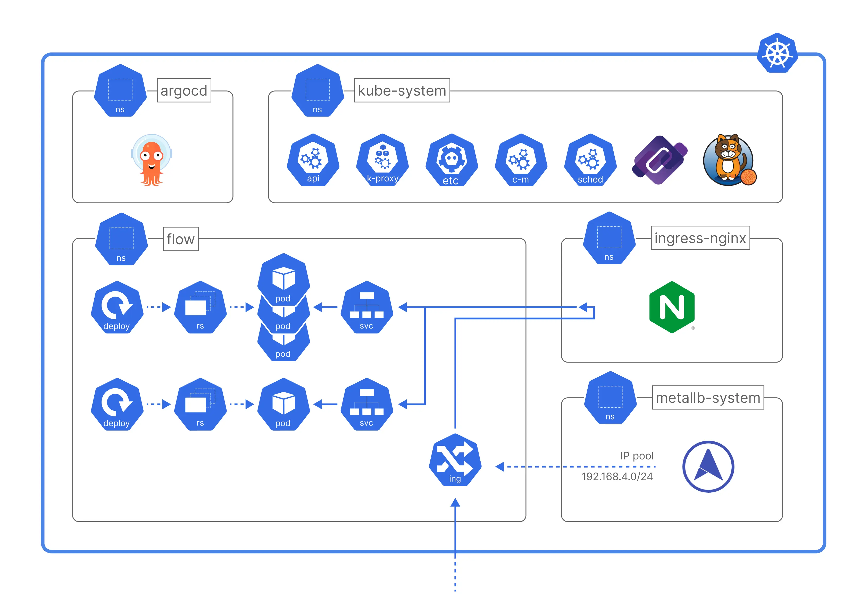Click the Calico cat mascot icon
Viewport: 868px width, 613px height.
point(730,160)
